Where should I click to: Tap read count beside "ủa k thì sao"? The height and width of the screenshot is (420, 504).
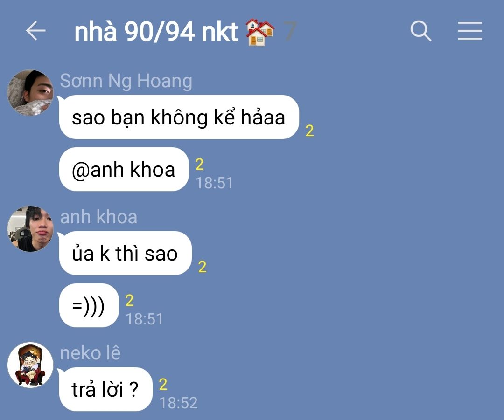(202, 267)
